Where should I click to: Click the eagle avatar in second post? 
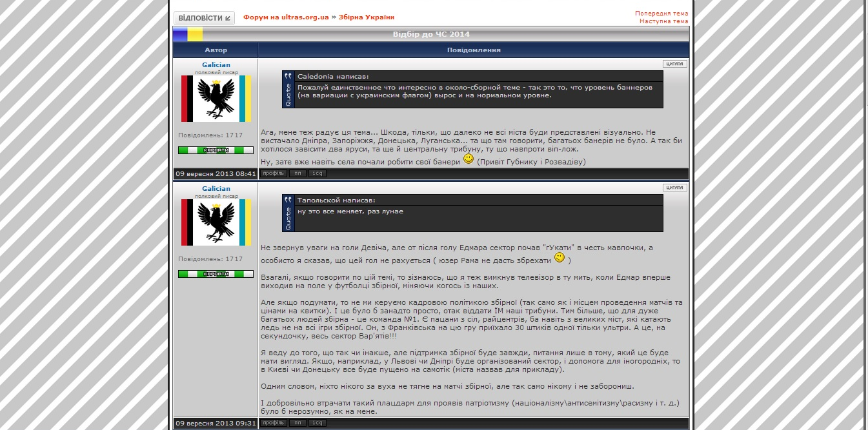pos(216,222)
